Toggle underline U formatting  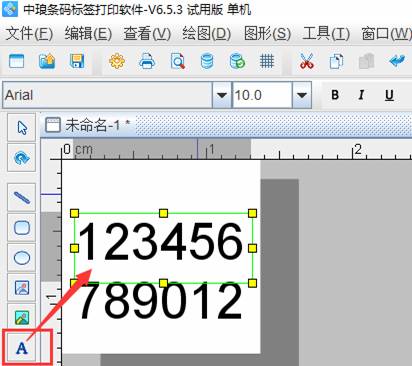pos(389,95)
